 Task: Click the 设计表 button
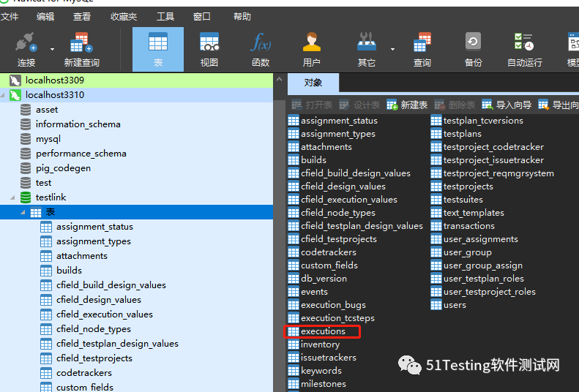[359, 105]
